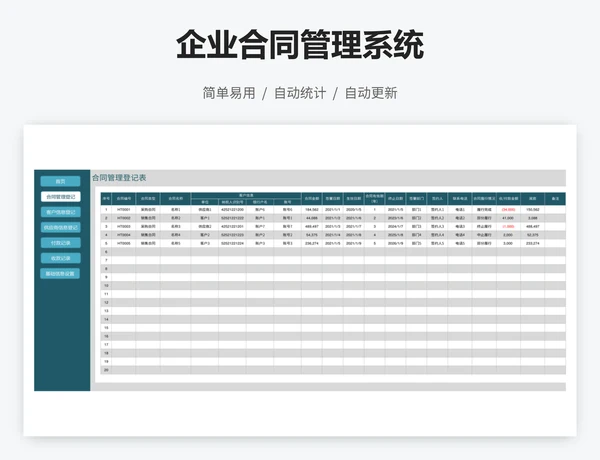
Task: Click the 企业合同管理系统 heading
Action: tap(300, 45)
